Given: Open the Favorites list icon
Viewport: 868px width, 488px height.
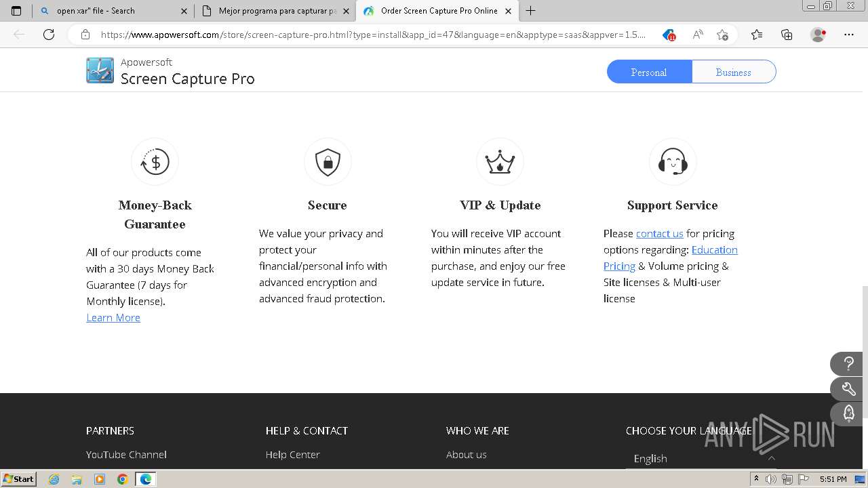Looking at the screenshot, I should pyautogui.click(x=757, y=35).
